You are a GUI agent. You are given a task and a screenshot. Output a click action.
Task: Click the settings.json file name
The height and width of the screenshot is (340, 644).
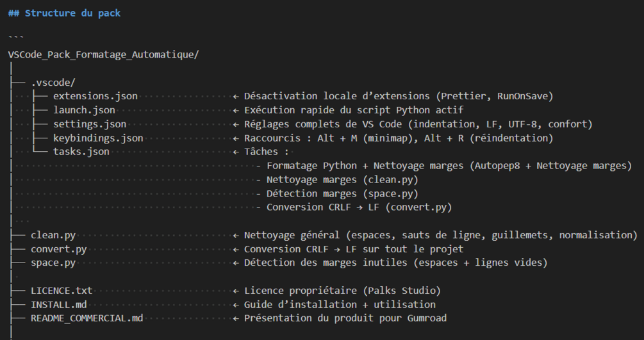coord(90,124)
